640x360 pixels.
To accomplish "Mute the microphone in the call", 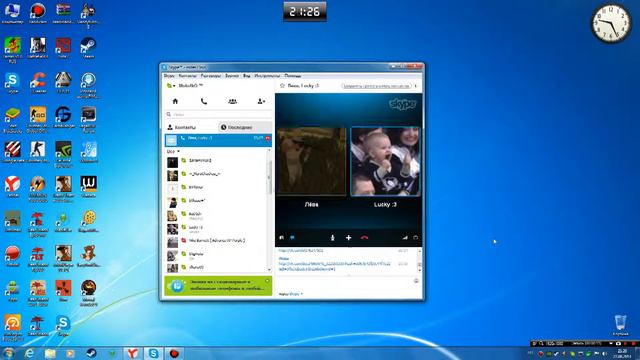I will tap(333, 238).
